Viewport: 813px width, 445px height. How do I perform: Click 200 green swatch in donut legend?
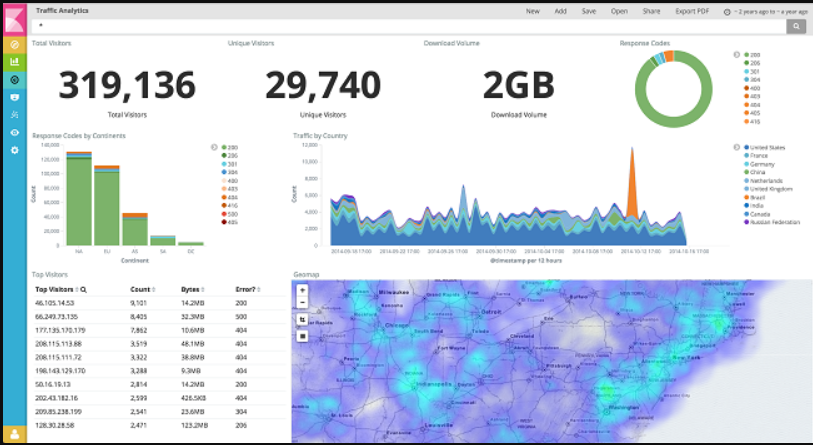[x=746, y=55]
